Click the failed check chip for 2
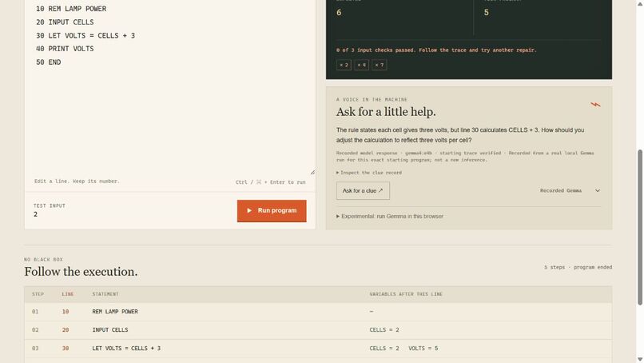Viewport: 644px width, 363px height. [344, 65]
